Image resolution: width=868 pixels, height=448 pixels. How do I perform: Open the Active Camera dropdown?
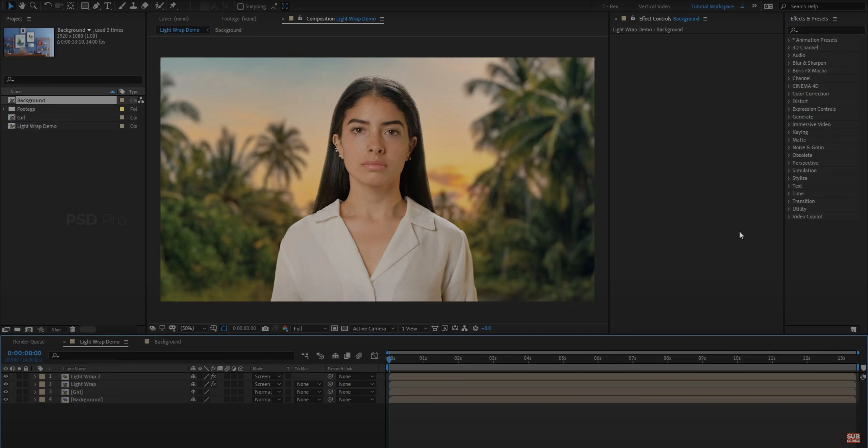coord(373,328)
